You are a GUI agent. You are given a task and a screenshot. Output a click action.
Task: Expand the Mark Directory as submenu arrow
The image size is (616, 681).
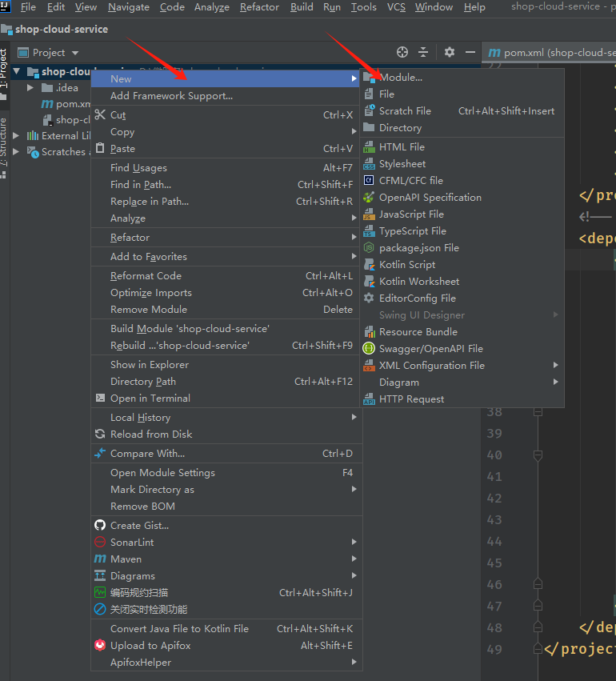(354, 489)
